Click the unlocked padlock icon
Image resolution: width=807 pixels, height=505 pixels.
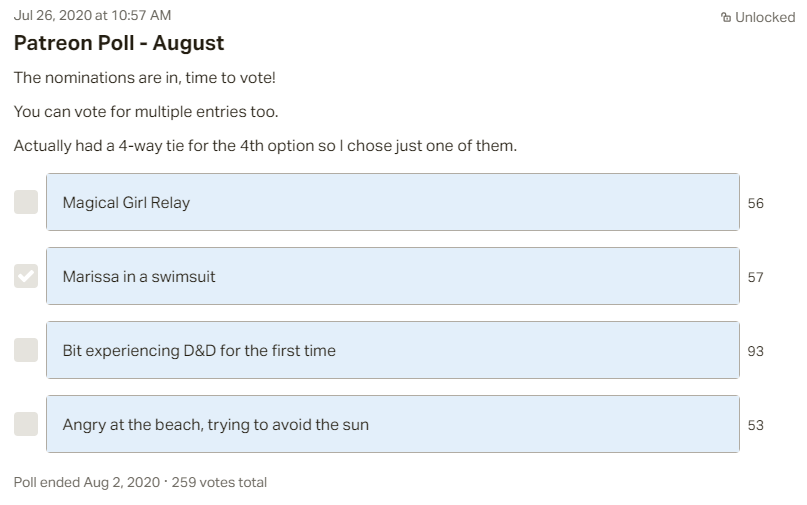pos(726,17)
